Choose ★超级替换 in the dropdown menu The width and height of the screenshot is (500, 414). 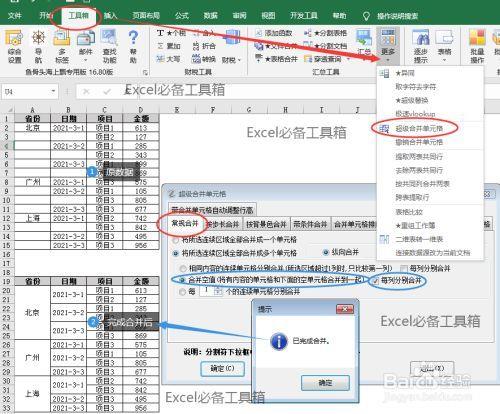click(x=412, y=100)
